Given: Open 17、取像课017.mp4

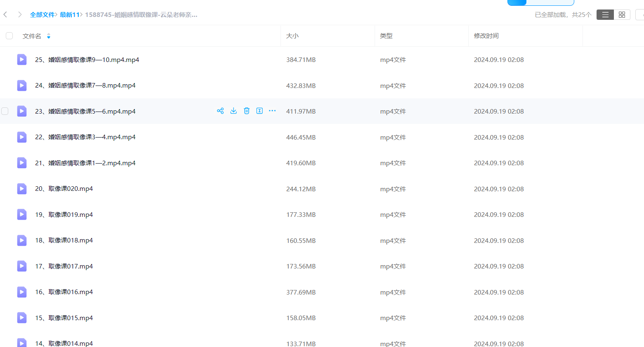Looking at the screenshot, I should (64, 266).
